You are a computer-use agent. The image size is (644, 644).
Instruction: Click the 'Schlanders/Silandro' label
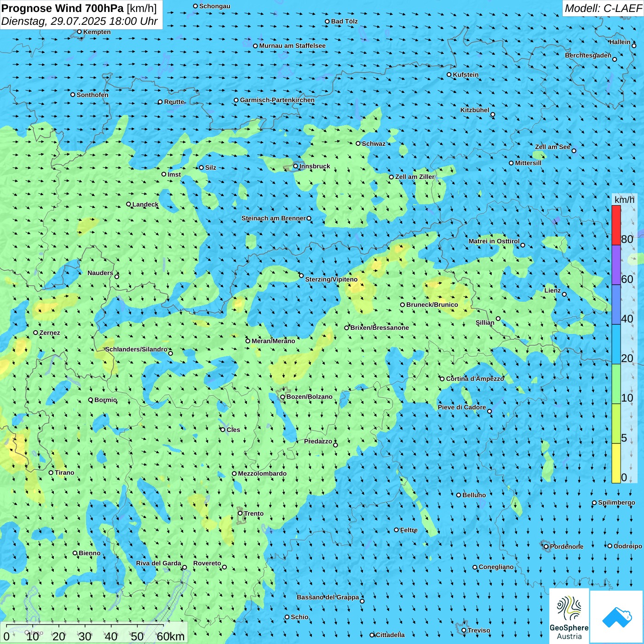point(136,349)
